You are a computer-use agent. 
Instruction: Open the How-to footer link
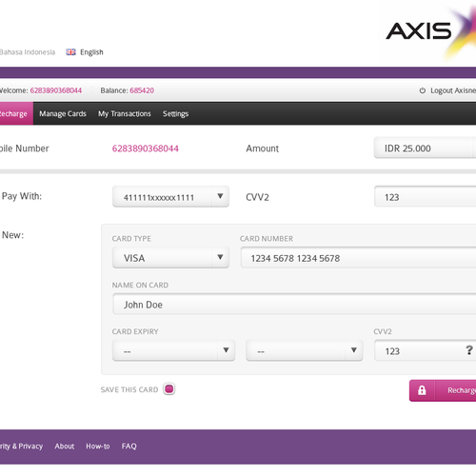point(98,446)
